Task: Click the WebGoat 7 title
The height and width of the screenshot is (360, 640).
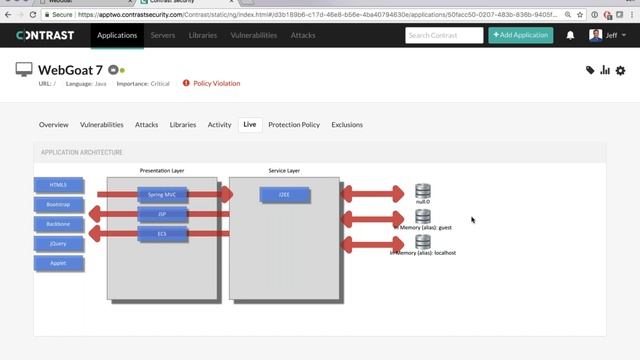Action: 71,70
